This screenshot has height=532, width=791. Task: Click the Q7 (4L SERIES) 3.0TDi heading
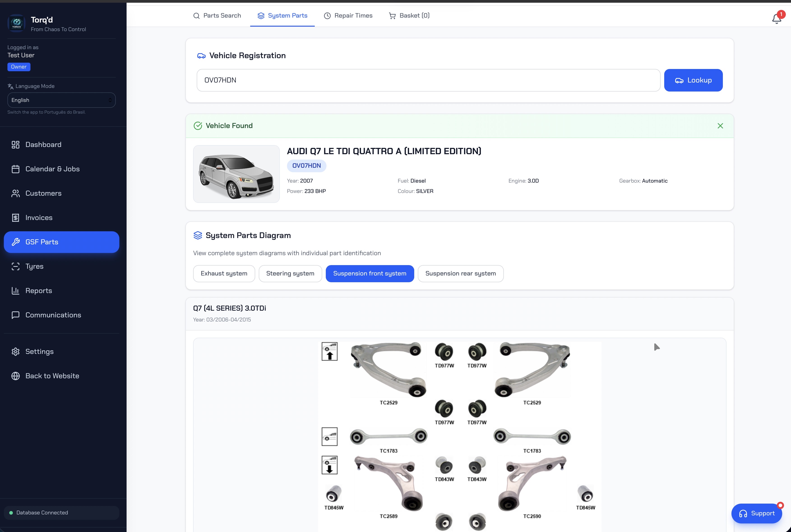[229, 308]
